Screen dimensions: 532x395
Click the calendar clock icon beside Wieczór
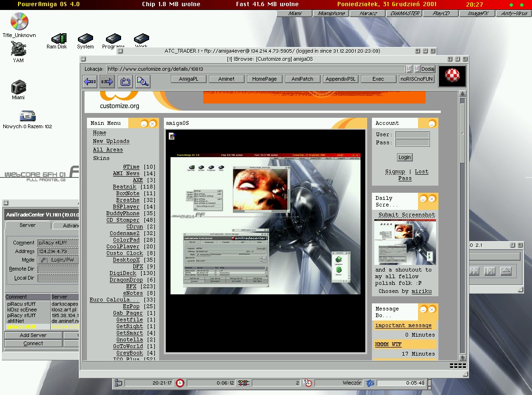307,383
